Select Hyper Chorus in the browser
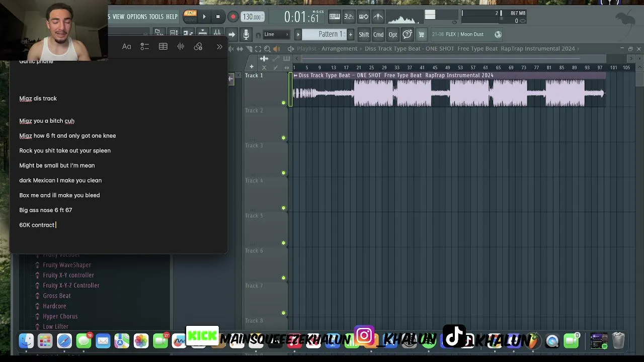This screenshot has width=644, height=362. click(x=60, y=316)
